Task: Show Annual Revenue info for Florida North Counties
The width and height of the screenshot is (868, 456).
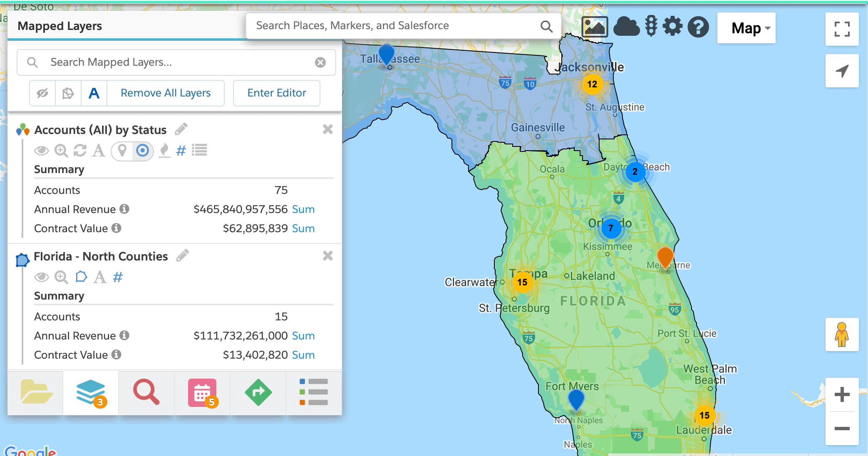Action: tap(124, 335)
